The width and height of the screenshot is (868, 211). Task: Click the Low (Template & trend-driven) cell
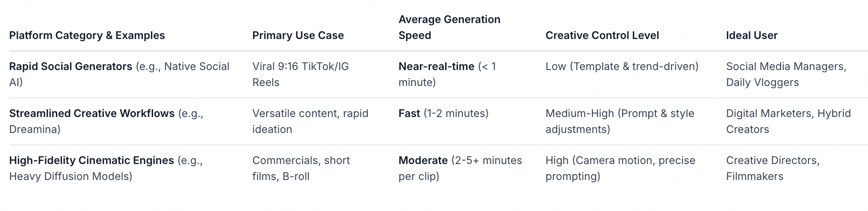pyautogui.click(x=622, y=66)
